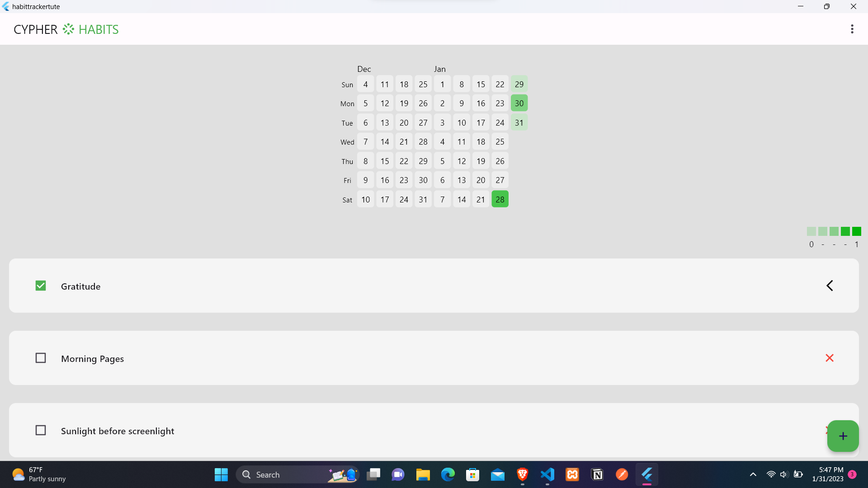This screenshot has height=488, width=868.
Task: Click the Visual Studio Code icon in taskbar
Action: pos(547,474)
